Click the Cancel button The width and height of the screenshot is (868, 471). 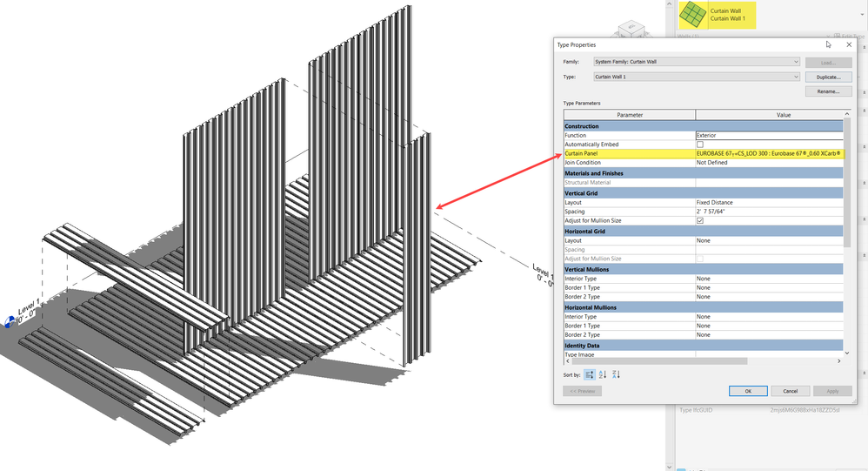(x=790, y=391)
